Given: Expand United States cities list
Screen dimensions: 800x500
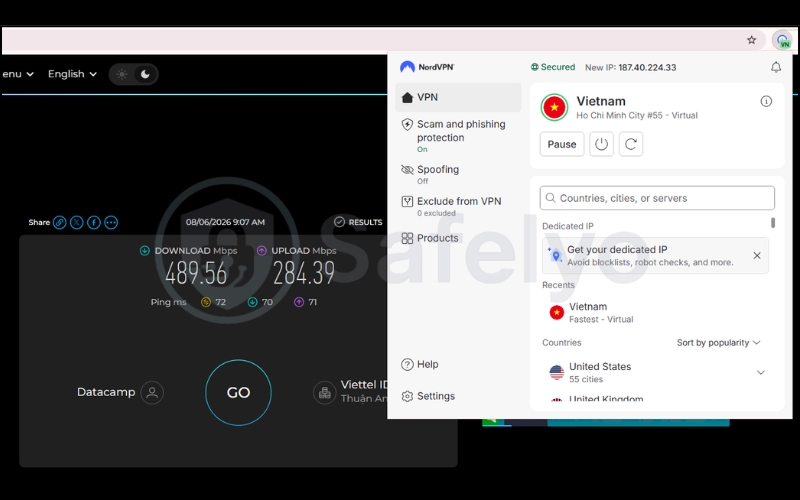Looking at the screenshot, I should (x=760, y=372).
